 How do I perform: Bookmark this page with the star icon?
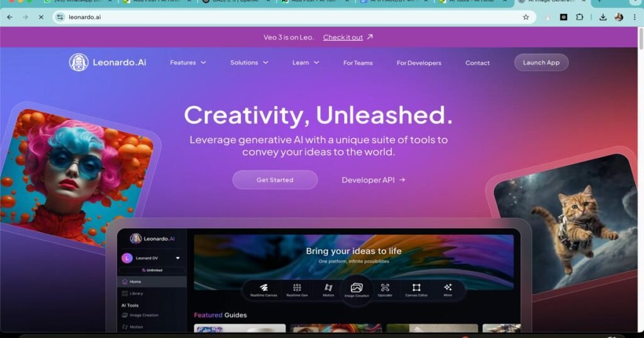point(526,17)
